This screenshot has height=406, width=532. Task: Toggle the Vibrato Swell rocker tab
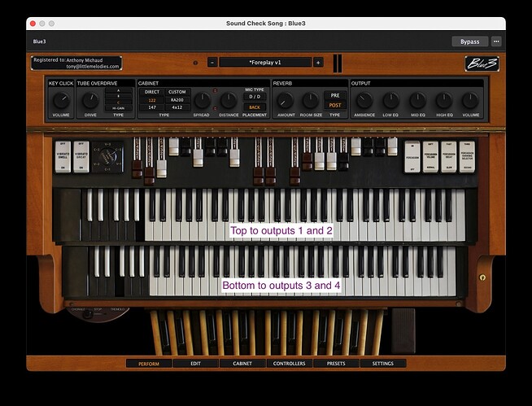click(63, 157)
